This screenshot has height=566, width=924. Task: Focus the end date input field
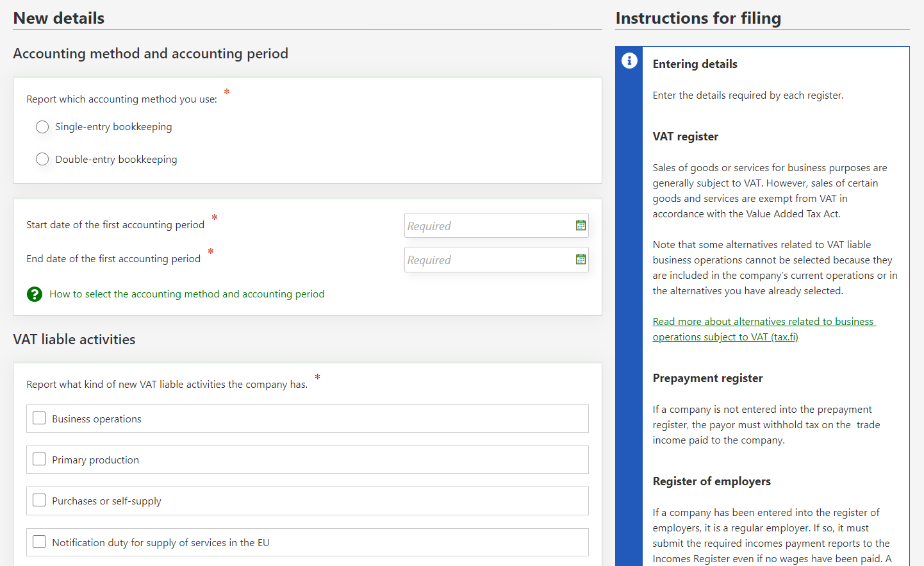[487, 260]
